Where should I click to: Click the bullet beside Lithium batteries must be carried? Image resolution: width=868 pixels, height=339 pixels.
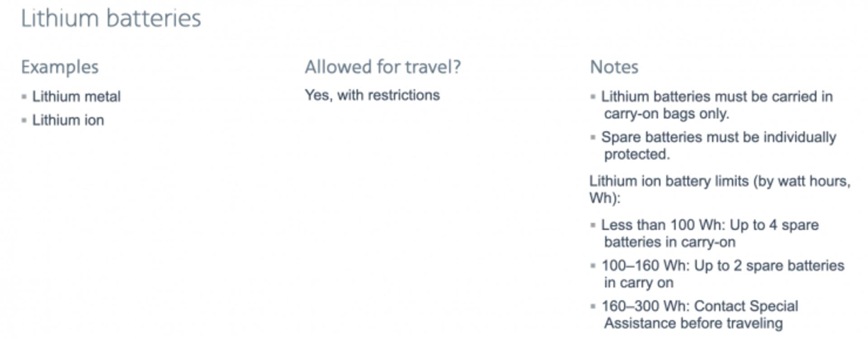coord(593,97)
